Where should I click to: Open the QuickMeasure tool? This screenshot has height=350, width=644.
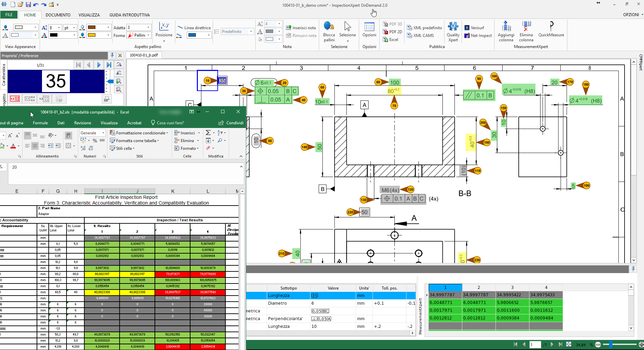point(551,27)
